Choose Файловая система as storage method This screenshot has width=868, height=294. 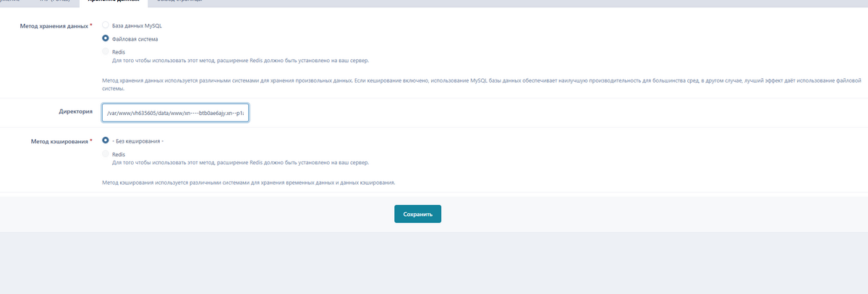tap(106, 38)
